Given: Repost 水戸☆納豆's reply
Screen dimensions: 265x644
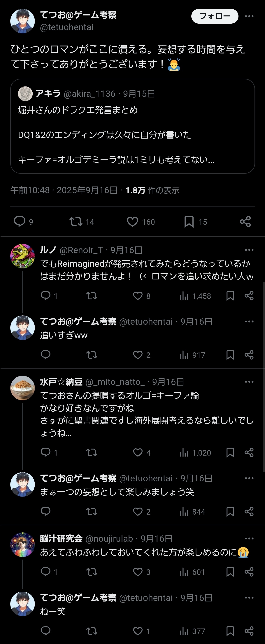Looking at the screenshot, I should coord(91,452).
